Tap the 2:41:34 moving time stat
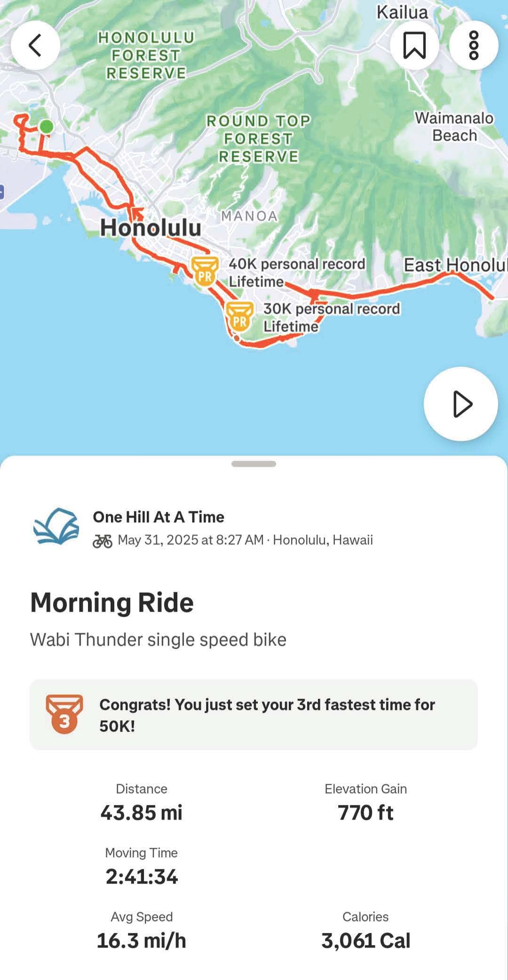 coord(142,876)
